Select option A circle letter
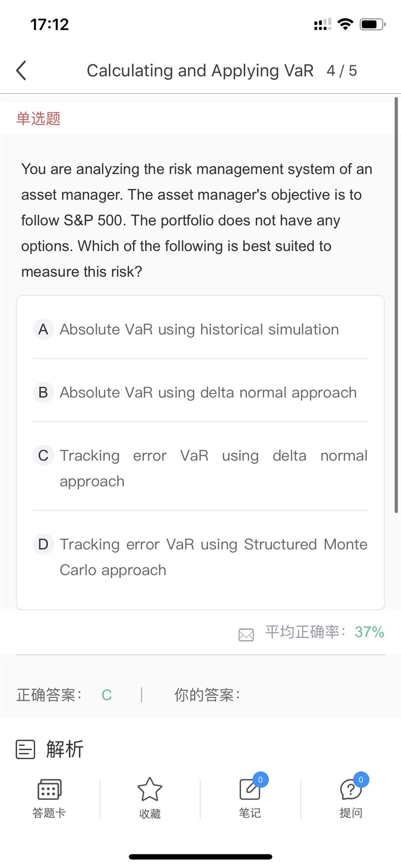This screenshot has height=868, width=401. coord(43,329)
